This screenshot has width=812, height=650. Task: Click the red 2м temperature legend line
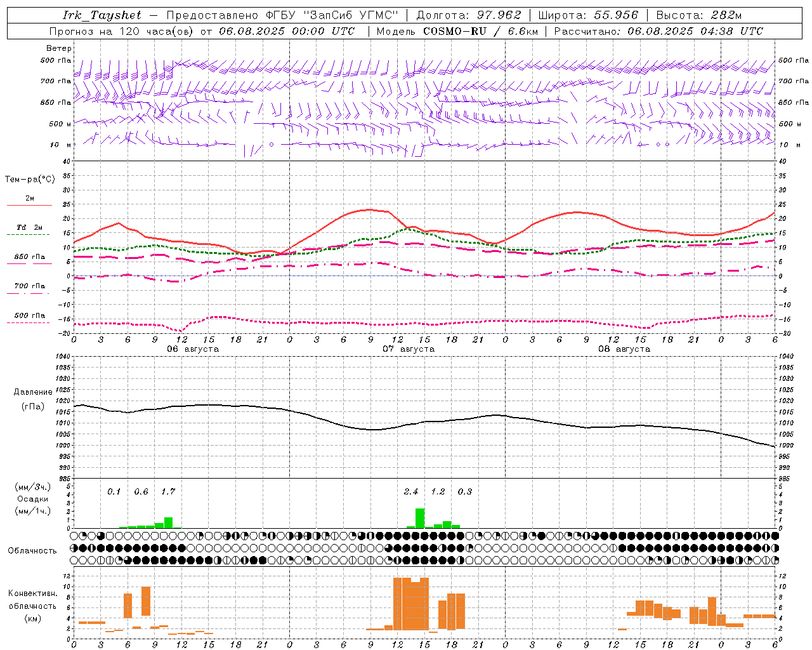pyautogui.click(x=29, y=205)
